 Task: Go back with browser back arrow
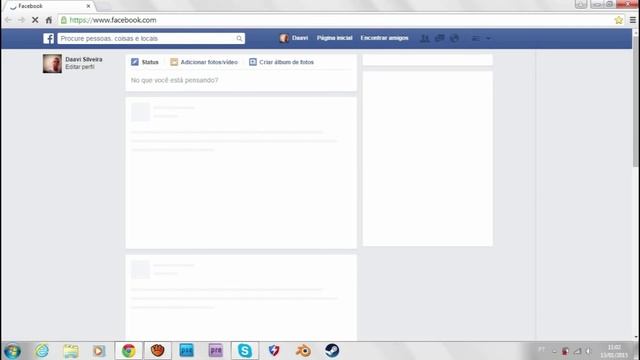coord(8,20)
